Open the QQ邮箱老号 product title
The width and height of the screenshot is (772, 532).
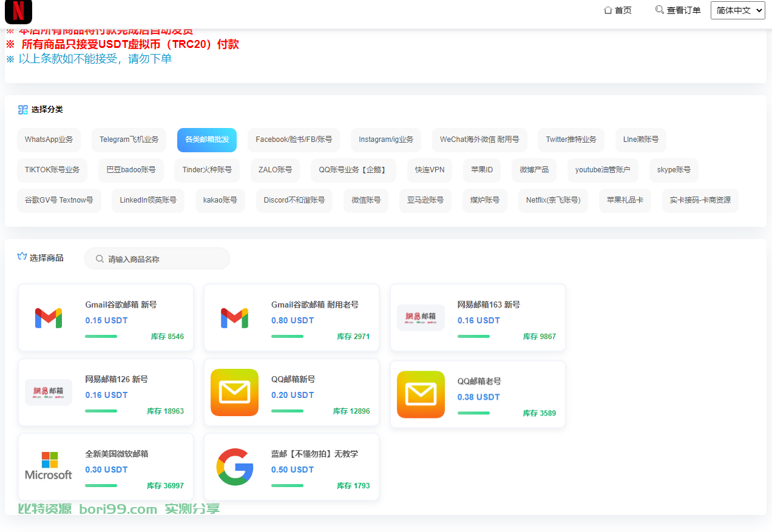(479, 381)
